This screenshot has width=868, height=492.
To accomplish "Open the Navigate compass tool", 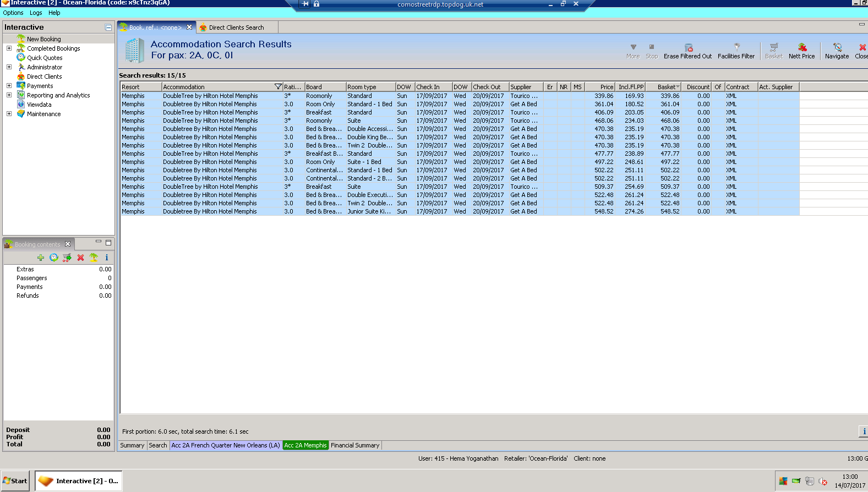I will 837,47.
